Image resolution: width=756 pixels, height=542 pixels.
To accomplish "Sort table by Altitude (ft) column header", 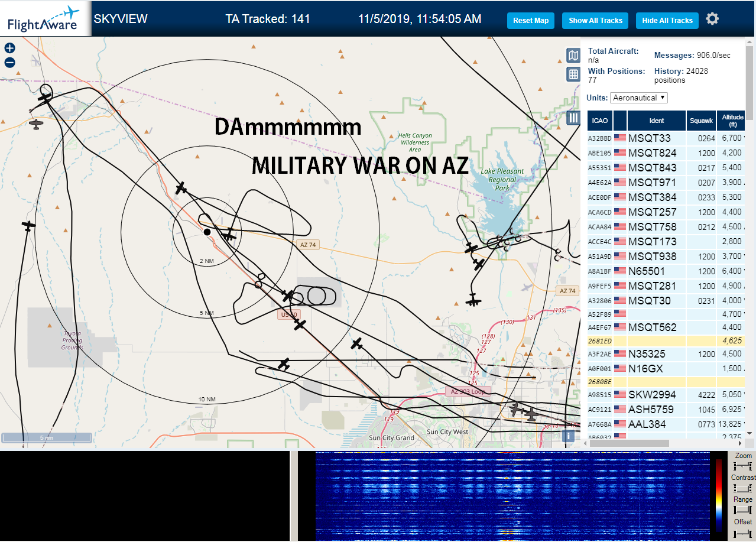I will click(x=731, y=121).
